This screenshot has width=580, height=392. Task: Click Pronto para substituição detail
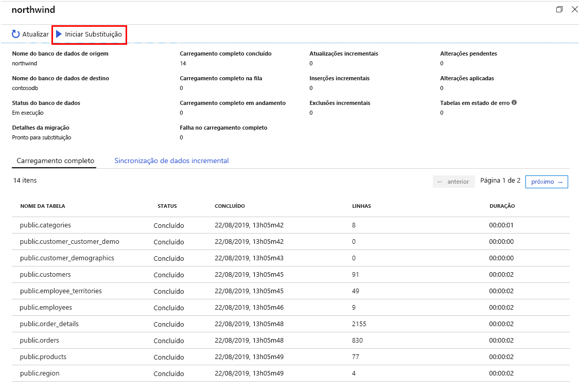click(x=41, y=137)
